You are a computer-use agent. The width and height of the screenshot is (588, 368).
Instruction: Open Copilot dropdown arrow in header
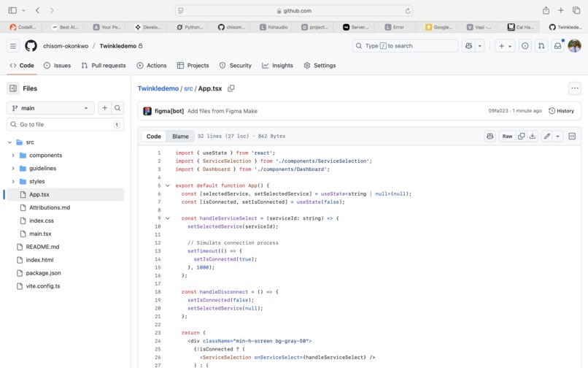(479, 46)
